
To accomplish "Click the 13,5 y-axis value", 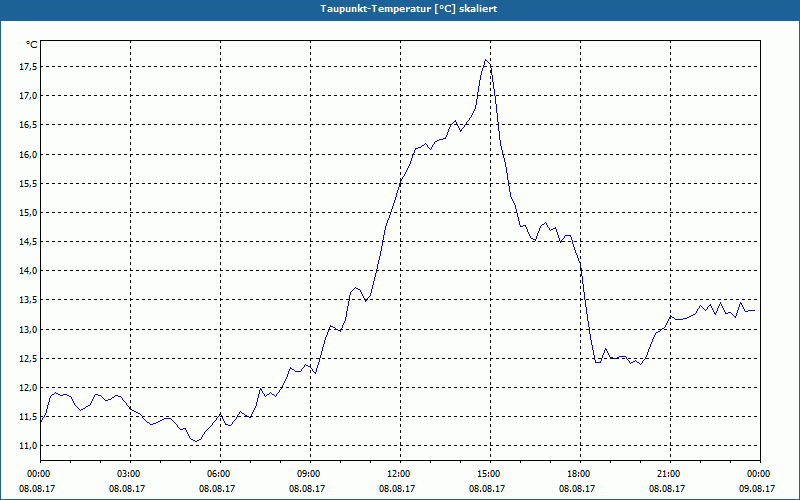I will [x=29, y=300].
